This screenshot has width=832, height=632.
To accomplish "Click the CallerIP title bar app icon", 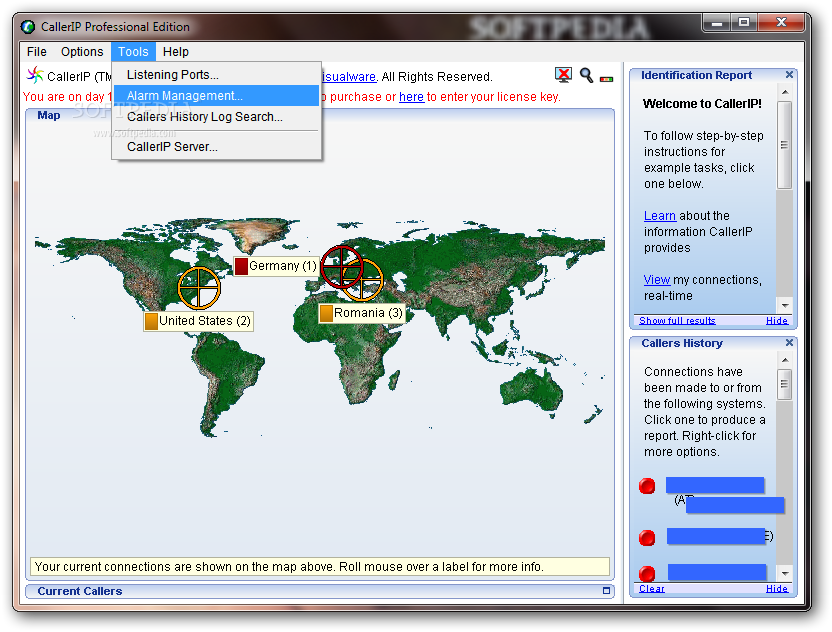I will 28,27.
